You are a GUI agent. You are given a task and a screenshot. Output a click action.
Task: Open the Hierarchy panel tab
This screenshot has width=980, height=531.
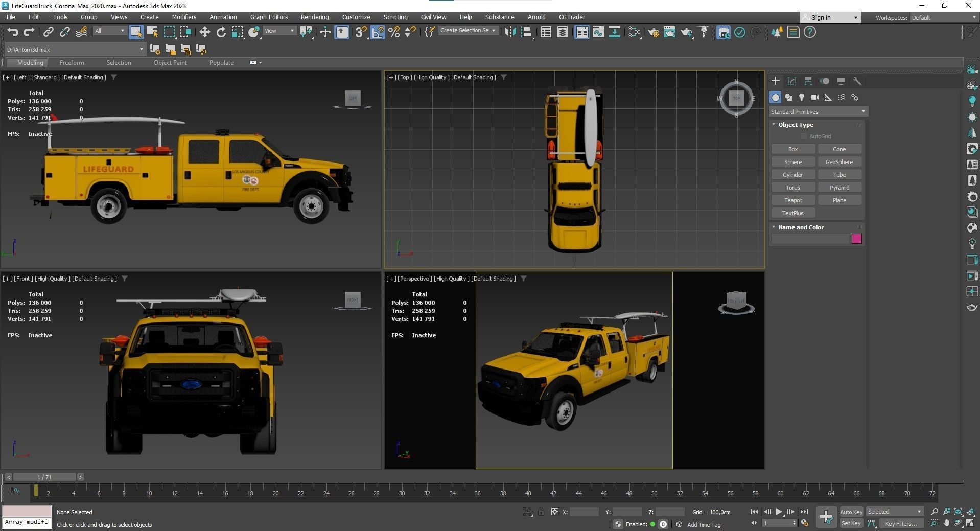click(808, 81)
